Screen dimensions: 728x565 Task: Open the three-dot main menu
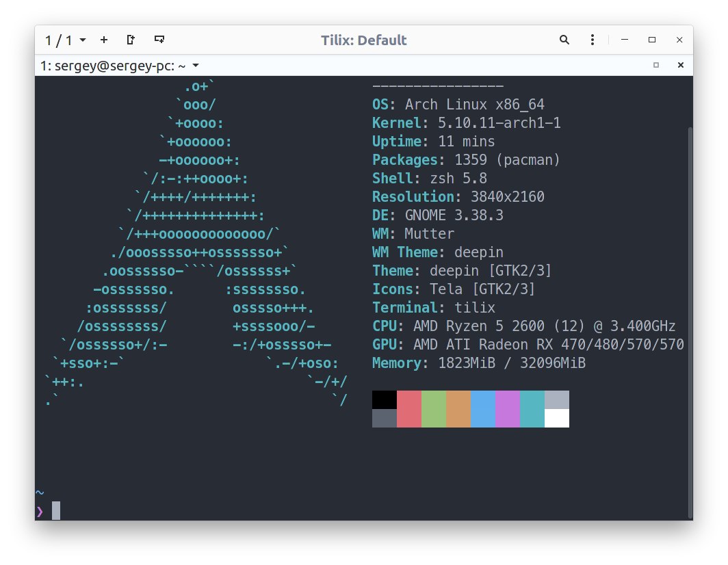click(x=592, y=40)
